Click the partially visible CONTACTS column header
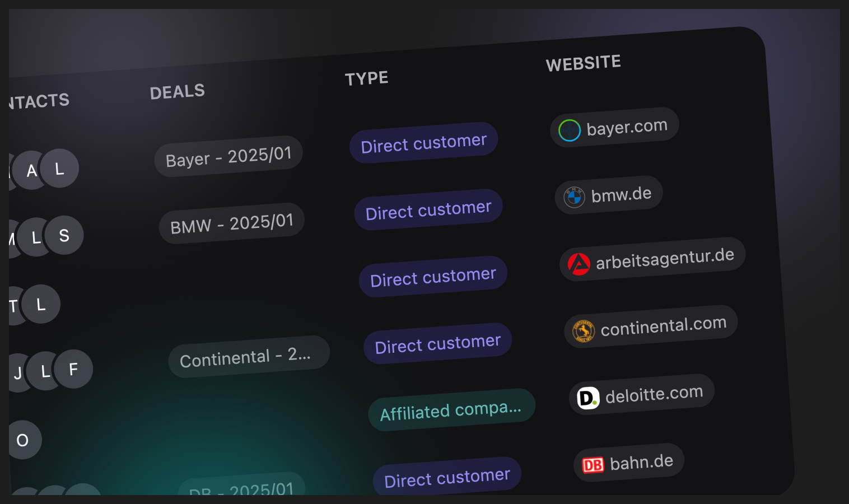This screenshot has width=849, height=504. click(x=39, y=101)
